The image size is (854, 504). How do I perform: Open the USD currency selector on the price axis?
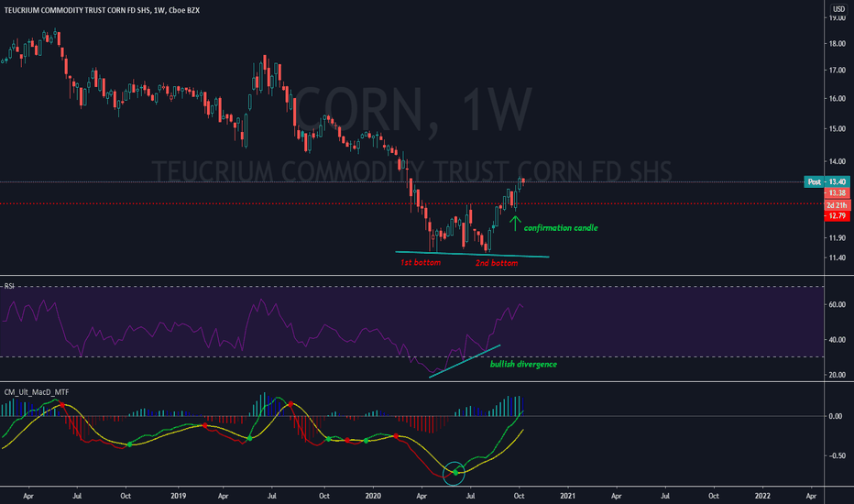tap(838, 9)
